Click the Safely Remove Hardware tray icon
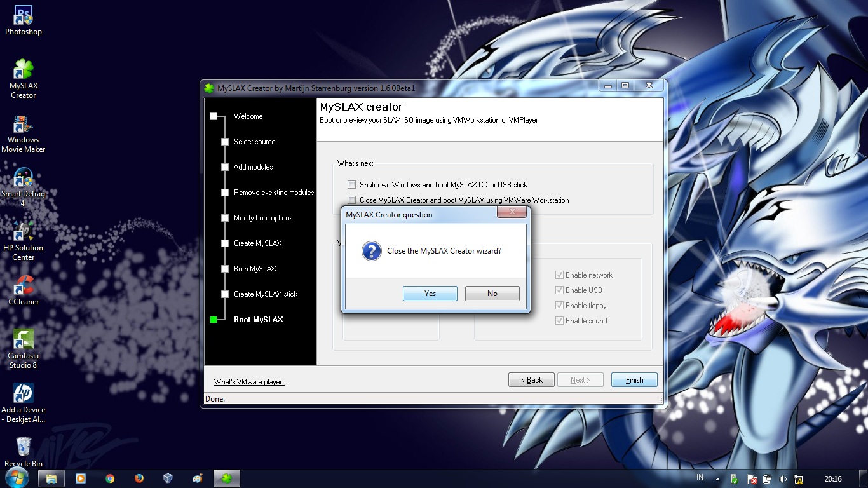Image resolution: width=868 pixels, height=488 pixels. pyautogui.click(x=734, y=479)
